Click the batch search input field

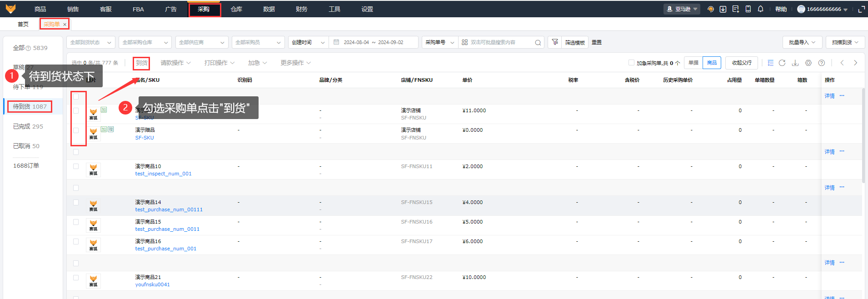(500, 42)
